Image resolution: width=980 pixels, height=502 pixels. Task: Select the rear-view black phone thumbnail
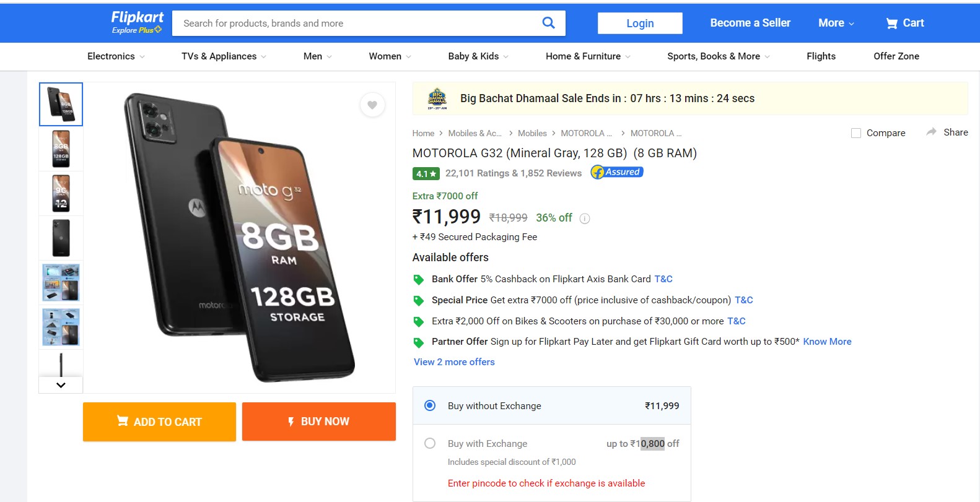[61, 238]
